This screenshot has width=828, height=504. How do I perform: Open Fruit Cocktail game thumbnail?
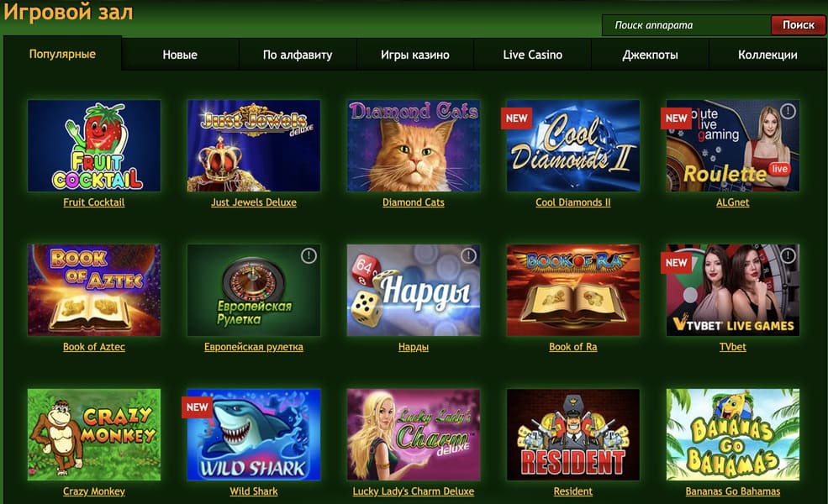(x=94, y=145)
